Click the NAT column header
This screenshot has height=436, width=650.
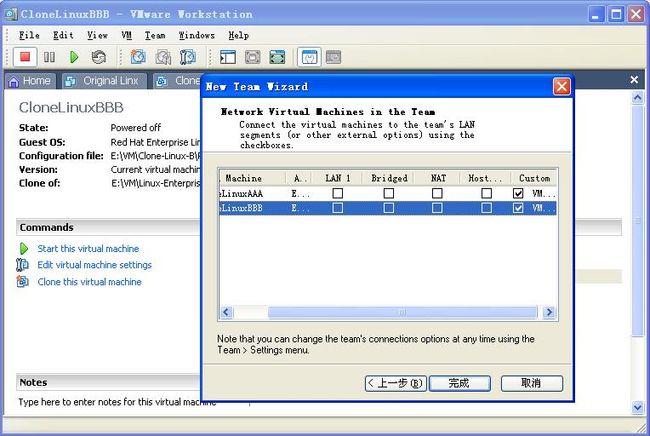click(x=438, y=179)
